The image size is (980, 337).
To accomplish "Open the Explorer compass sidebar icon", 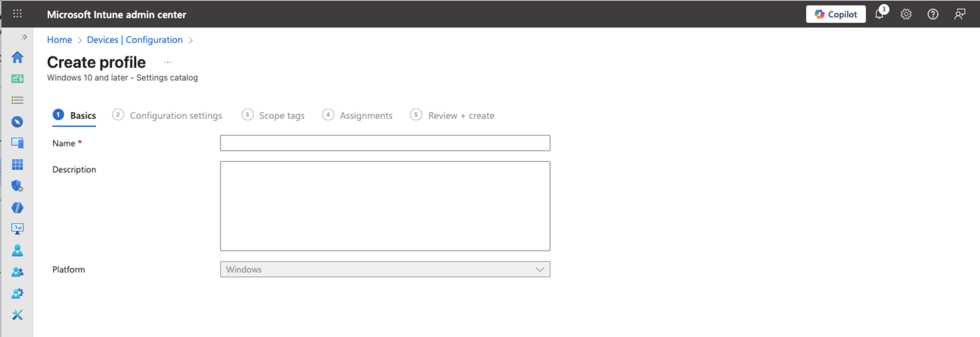I will point(17,122).
